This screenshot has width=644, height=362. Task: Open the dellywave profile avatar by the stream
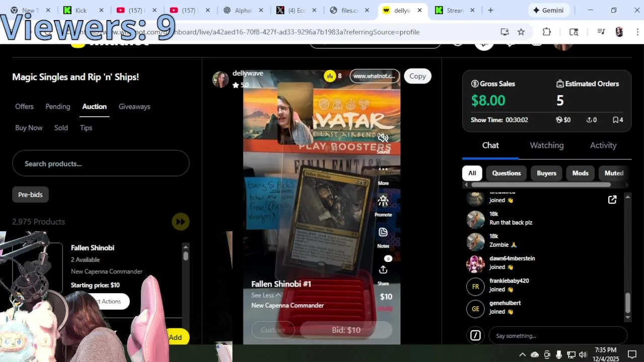(x=220, y=79)
